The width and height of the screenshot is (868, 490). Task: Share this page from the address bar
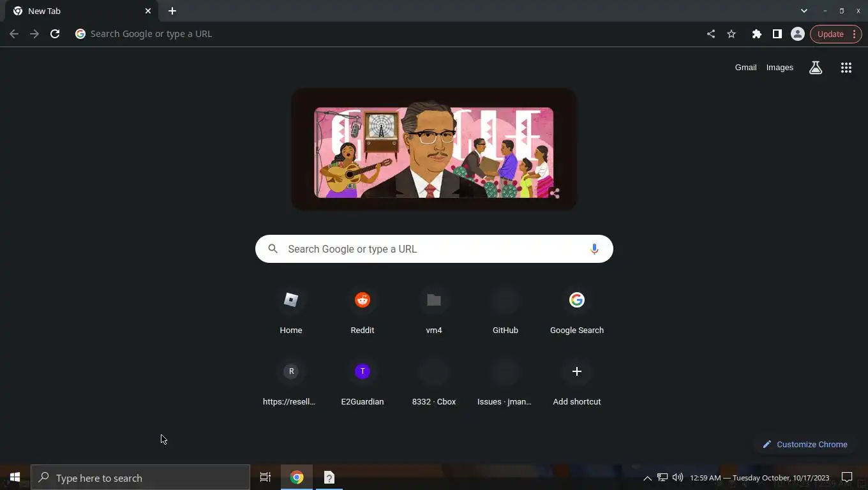[711, 34]
